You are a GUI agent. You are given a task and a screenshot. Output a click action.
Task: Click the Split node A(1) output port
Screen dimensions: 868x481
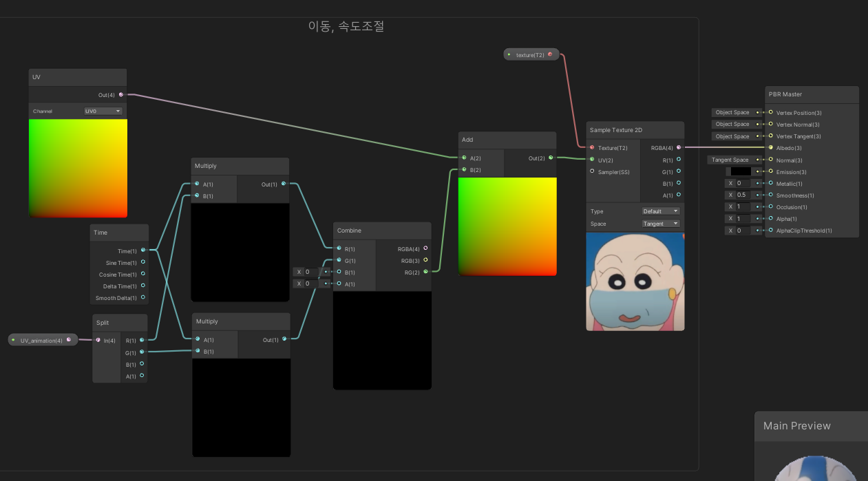pos(142,376)
